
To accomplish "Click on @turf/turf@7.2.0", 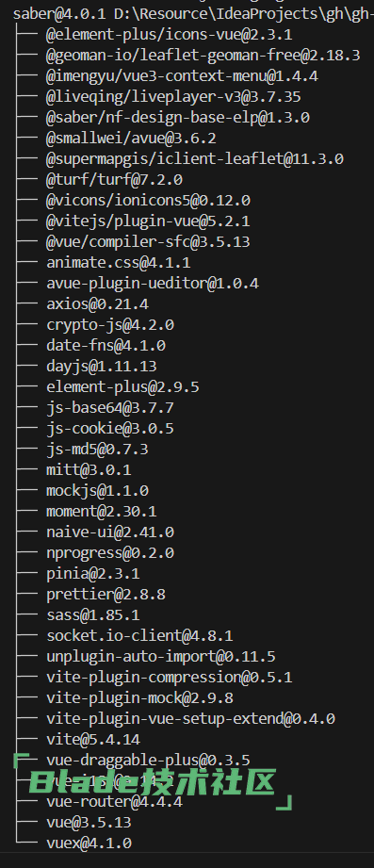I will (115, 180).
